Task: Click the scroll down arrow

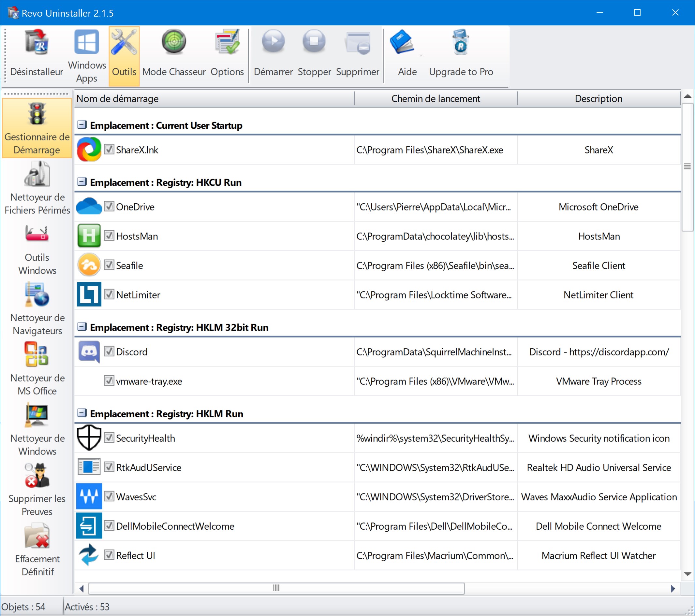Action: tap(687, 574)
